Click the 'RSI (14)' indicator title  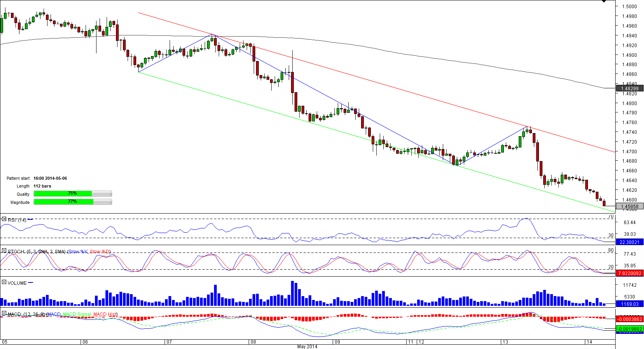pos(17,220)
